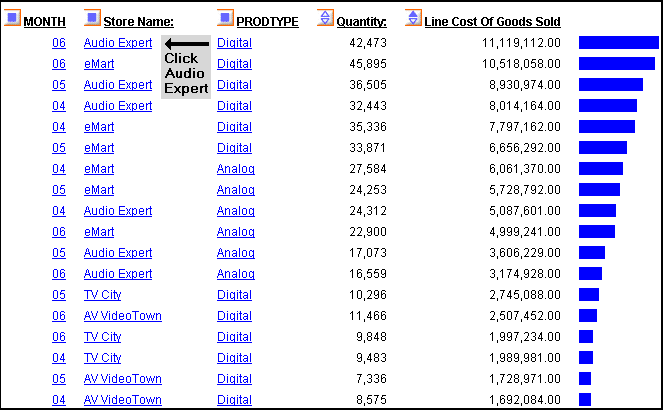
Task: Click the Quantity column header
Action: coord(362,22)
